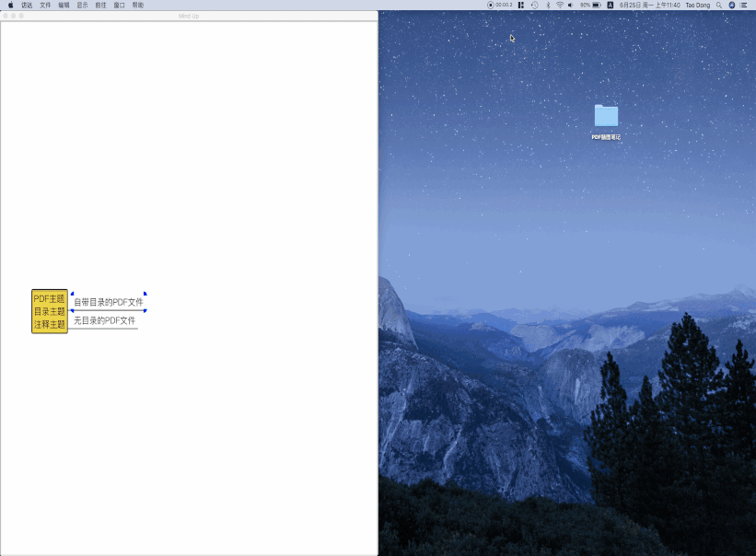Image resolution: width=756 pixels, height=556 pixels.
Task: Open the Notification Center list icon
Action: 744,5
